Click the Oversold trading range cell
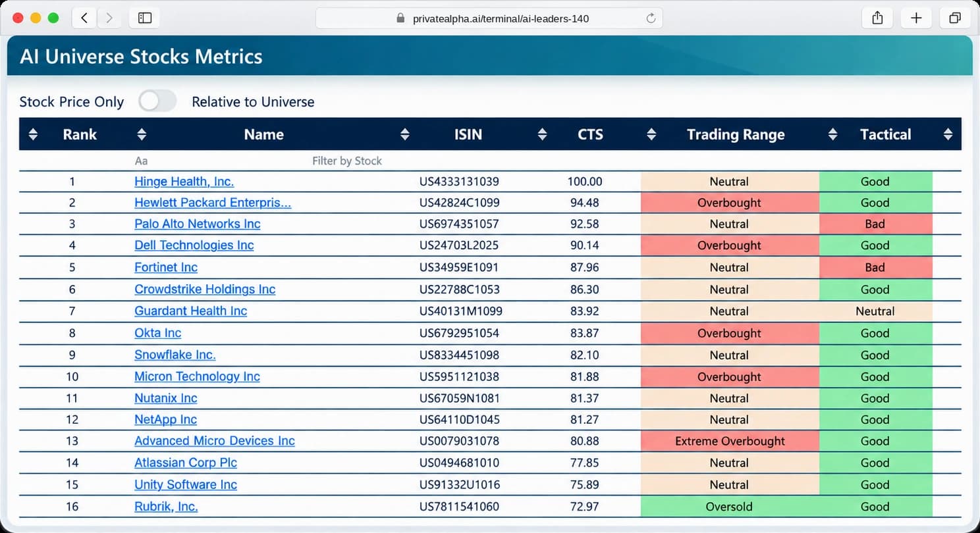Screen dimensions: 980x533 730,507
